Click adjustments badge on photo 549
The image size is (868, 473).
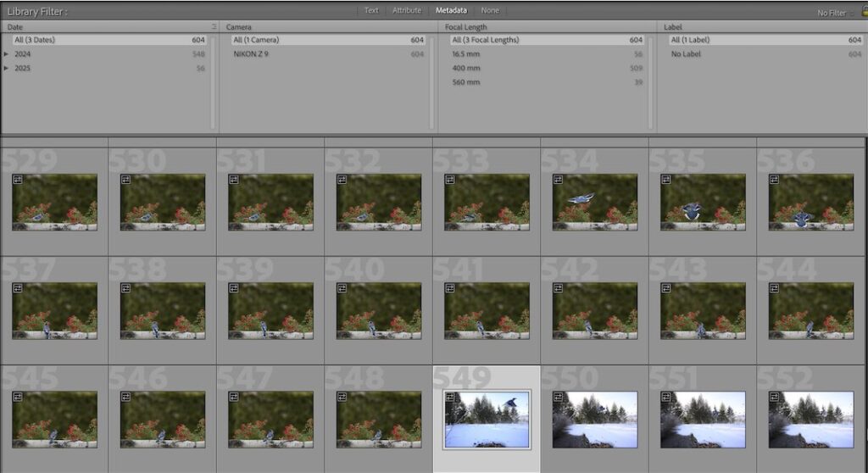[450, 397]
